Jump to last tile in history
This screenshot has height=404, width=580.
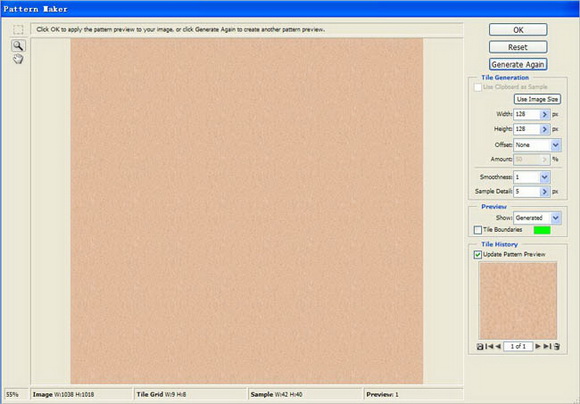[547, 347]
